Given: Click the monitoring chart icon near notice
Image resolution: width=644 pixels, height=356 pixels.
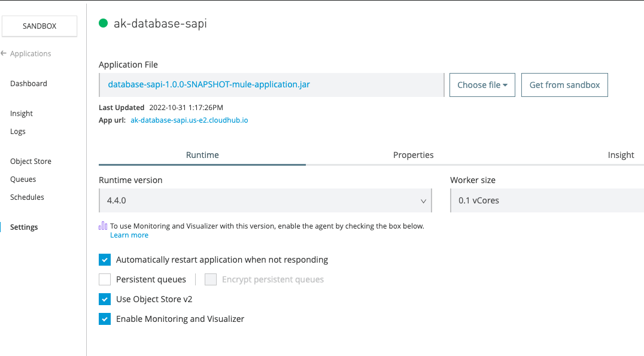Looking at the screenshot, I should click(103, 226).
